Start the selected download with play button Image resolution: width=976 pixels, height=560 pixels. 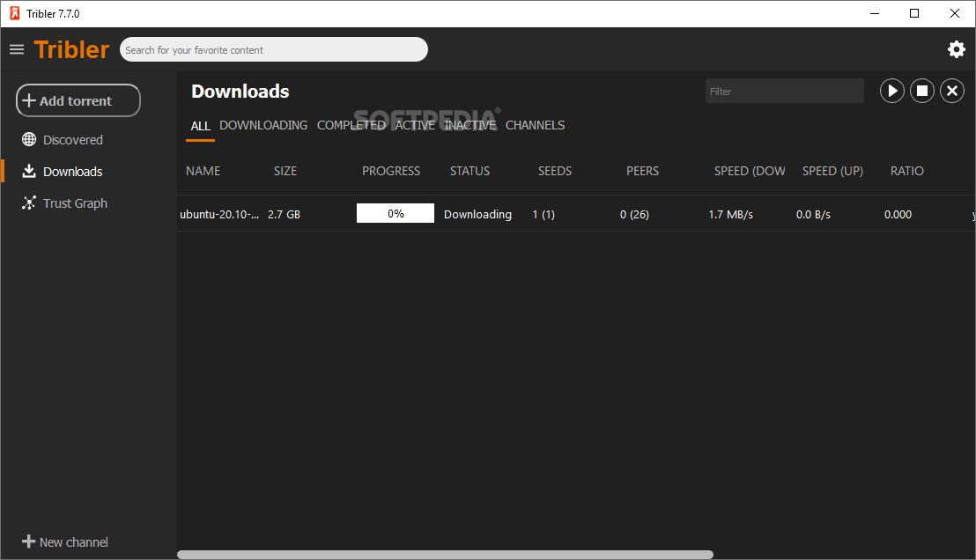tap(892, 91)
